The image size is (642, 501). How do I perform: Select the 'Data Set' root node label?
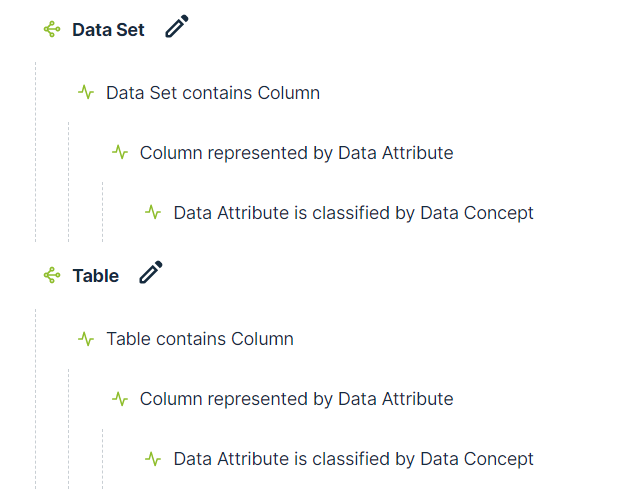pos(108,30)
